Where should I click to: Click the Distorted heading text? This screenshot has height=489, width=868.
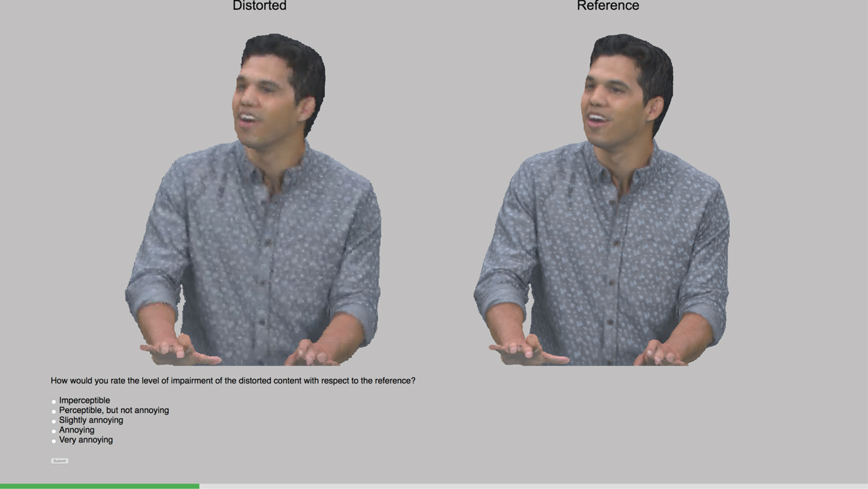tap(259, 6)
